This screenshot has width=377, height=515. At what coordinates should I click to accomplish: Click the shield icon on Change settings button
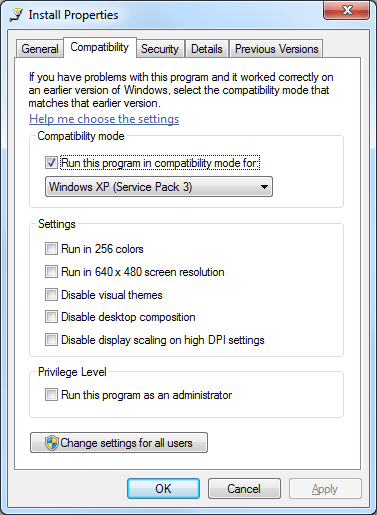click(x=52, y=443)
